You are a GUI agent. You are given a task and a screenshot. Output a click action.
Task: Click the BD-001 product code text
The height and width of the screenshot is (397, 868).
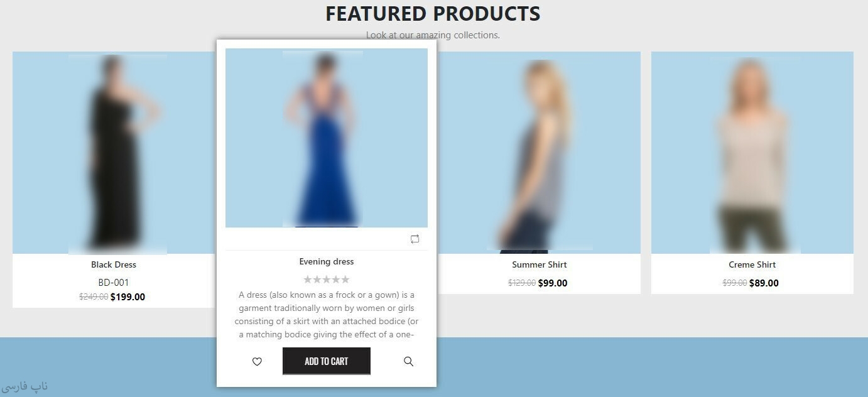pyautogui.click(x=114, y=283)
